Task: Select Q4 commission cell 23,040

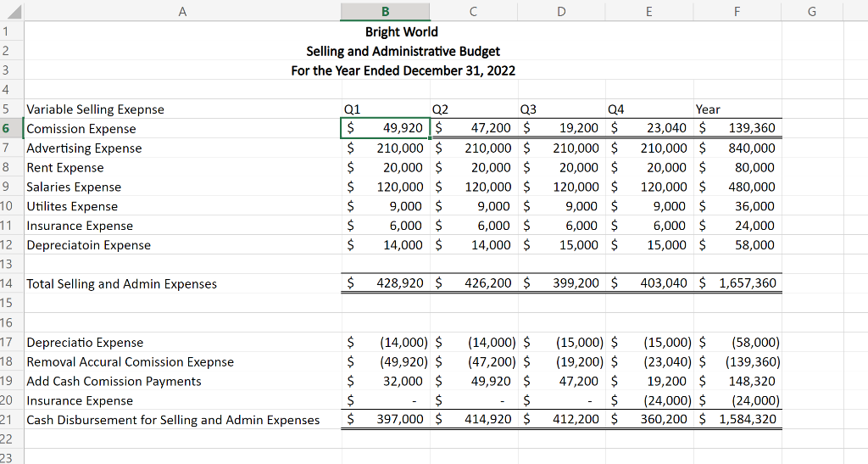Action: 648,128
